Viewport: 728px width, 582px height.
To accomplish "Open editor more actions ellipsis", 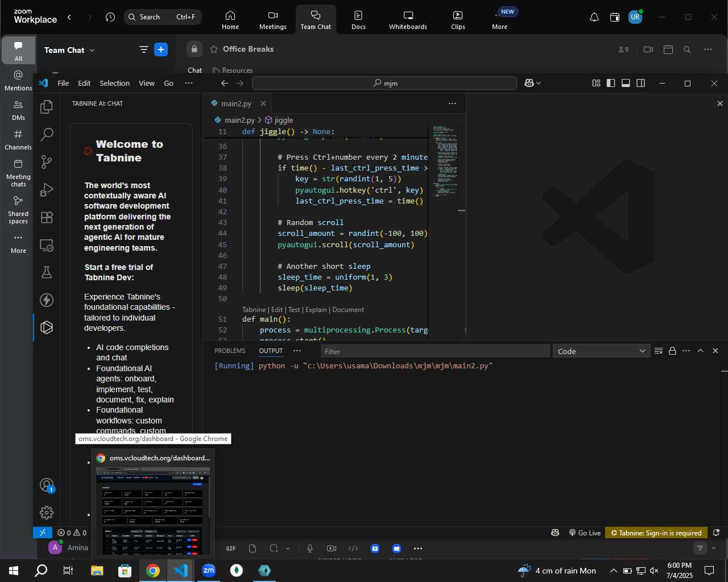I will pos(452,103).
